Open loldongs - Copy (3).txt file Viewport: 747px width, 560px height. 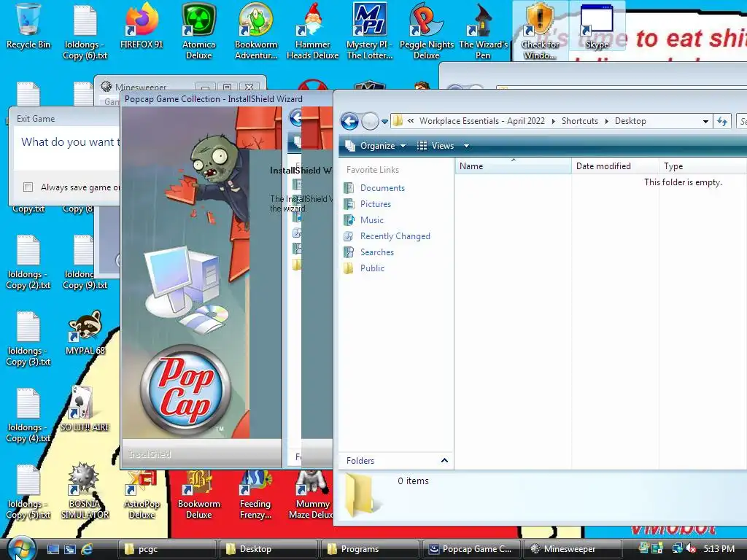click(28, 338)
